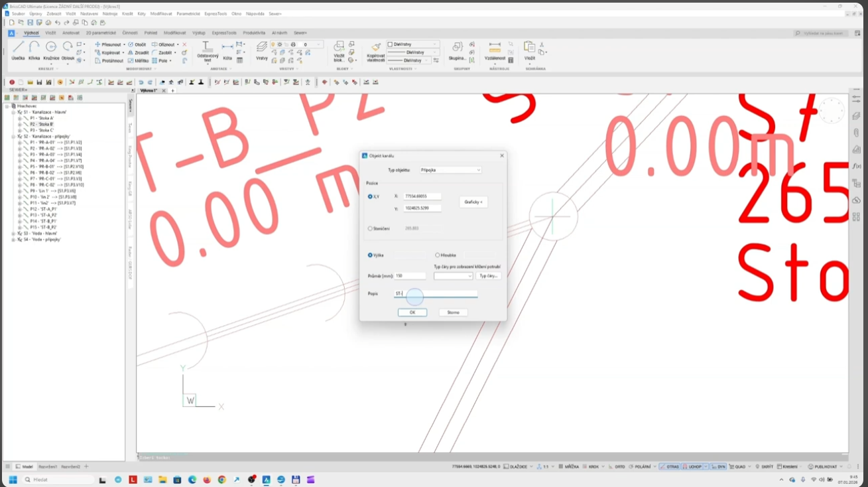This screenshot has height=487, width=868.
Task: Select the Úsečka line tool
Action: pos(18,50)
